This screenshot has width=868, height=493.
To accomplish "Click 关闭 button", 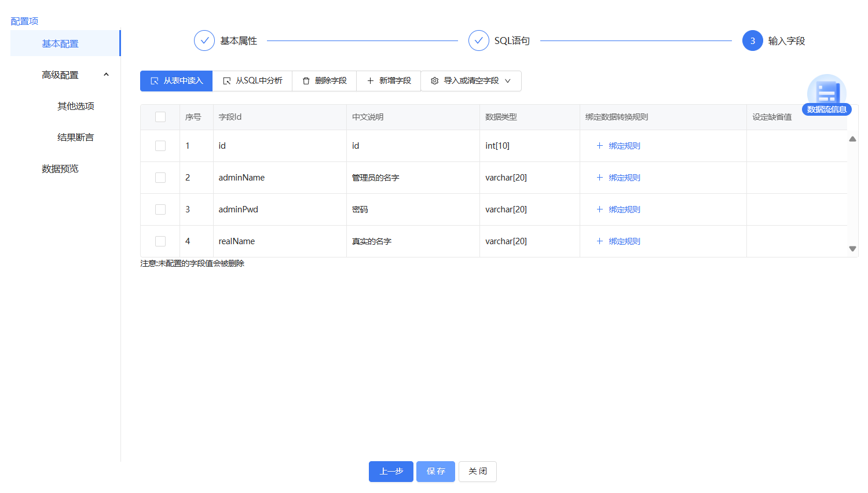I will pyautogui.click(x=478, y=472).
